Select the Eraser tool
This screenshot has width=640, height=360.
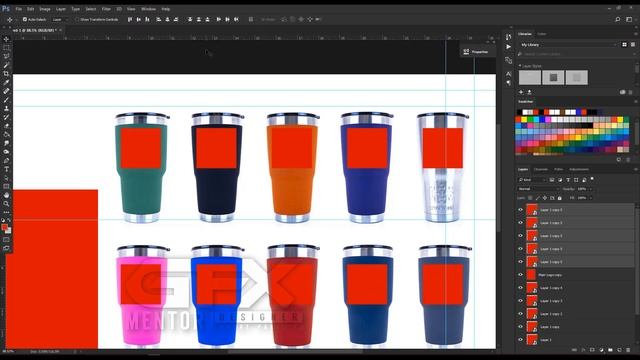(6, 126)
